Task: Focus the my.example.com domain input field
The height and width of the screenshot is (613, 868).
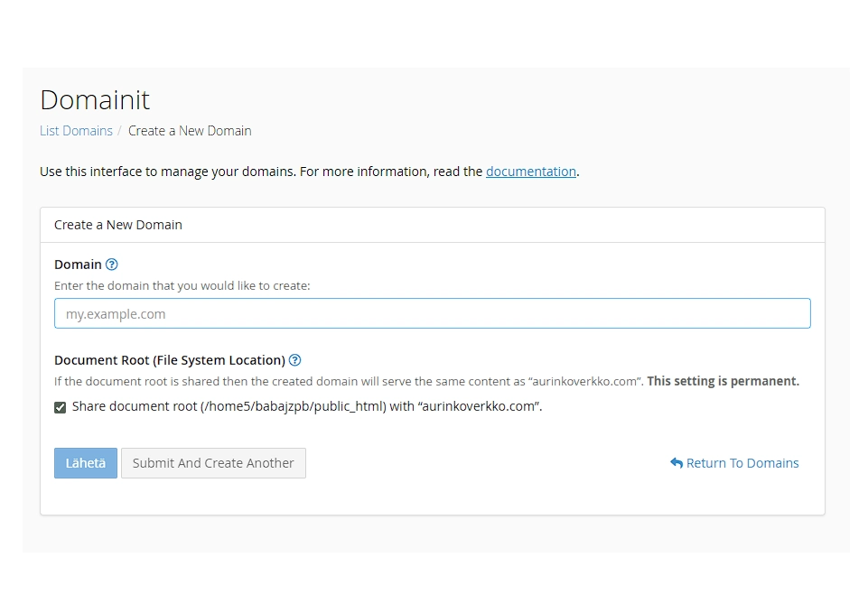Action: pyautogui.click(x=432, y=314)
